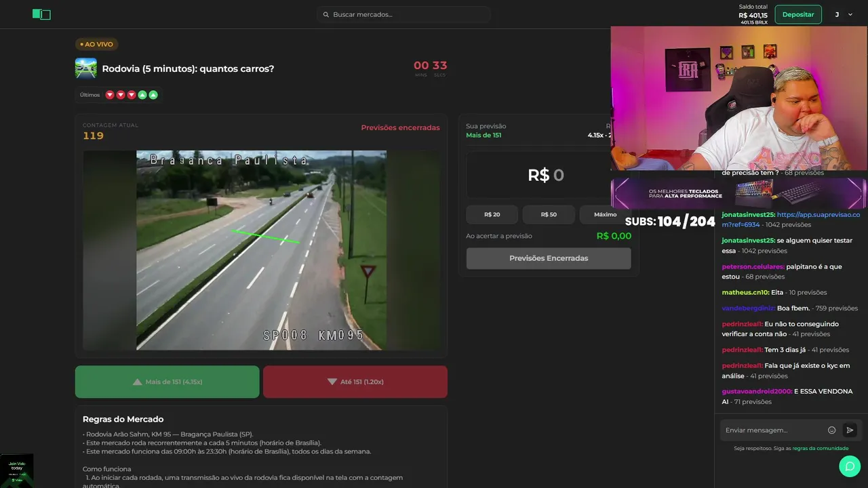Click the Contagem Atual value 119
This screenshot has height=488, width=868.
point(93,136)
